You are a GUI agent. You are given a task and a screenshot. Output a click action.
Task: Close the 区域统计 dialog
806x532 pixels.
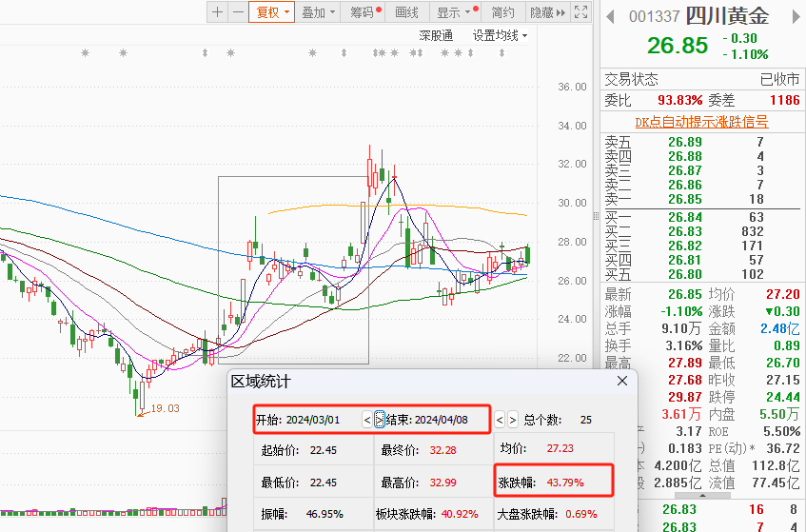point(622,381)
